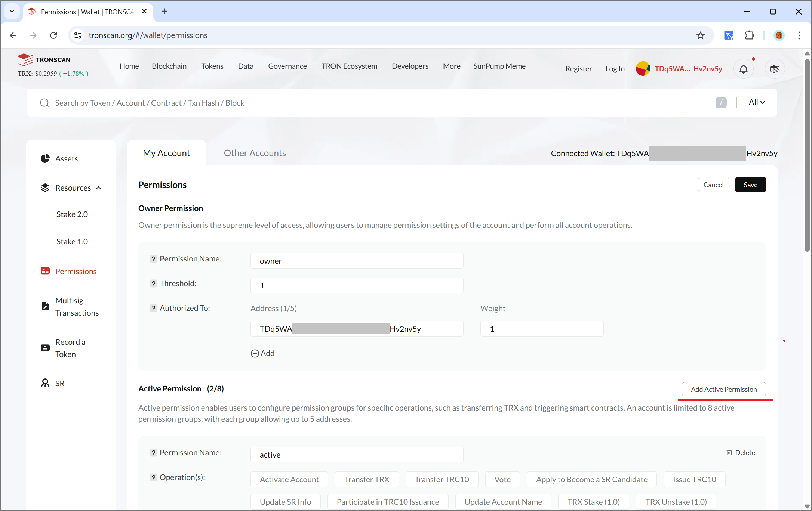Select the My Account tab
Screen dimensions: 812x511
click(166, 153)
